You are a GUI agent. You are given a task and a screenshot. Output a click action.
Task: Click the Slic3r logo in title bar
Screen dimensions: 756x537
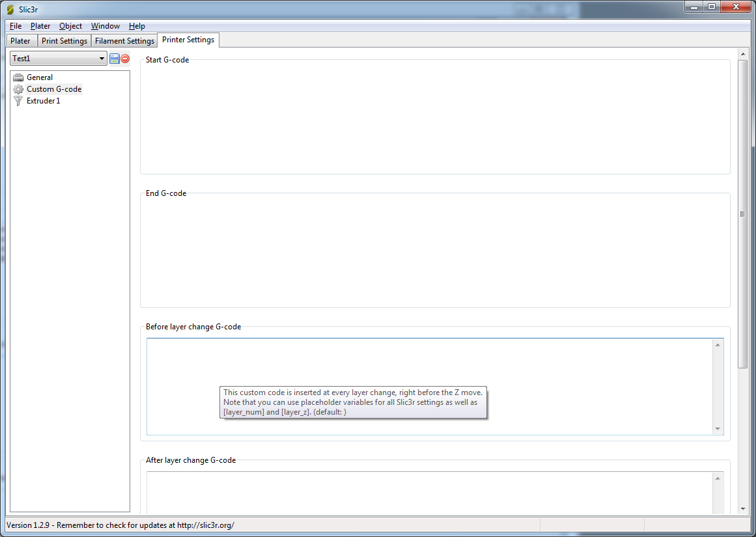click(x=10, y=8)
